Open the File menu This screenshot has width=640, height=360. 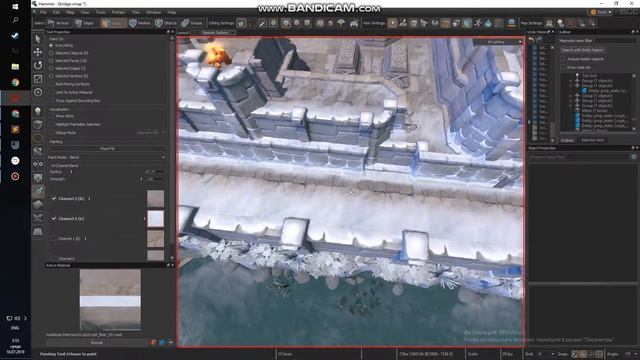click(43, 12)
